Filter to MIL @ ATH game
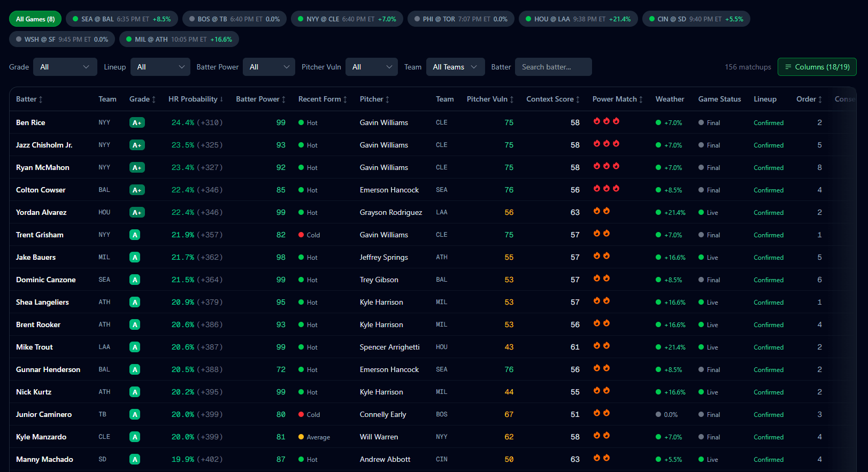Image resolution: width=868 pixels, height=472 pixels. pyautogui.click(x=179, y=39)
